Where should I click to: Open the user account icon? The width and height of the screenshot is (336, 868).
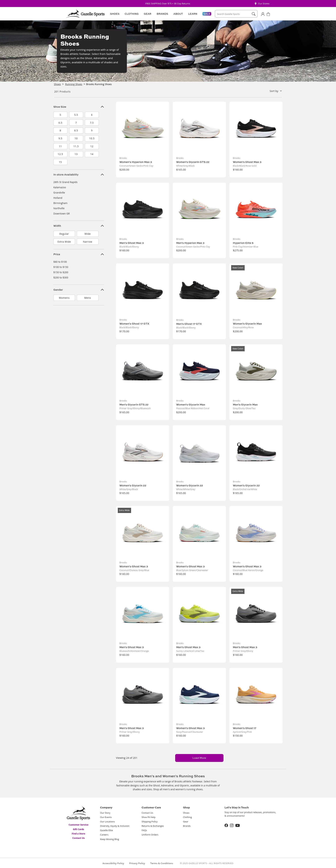[x=263, y=14]
